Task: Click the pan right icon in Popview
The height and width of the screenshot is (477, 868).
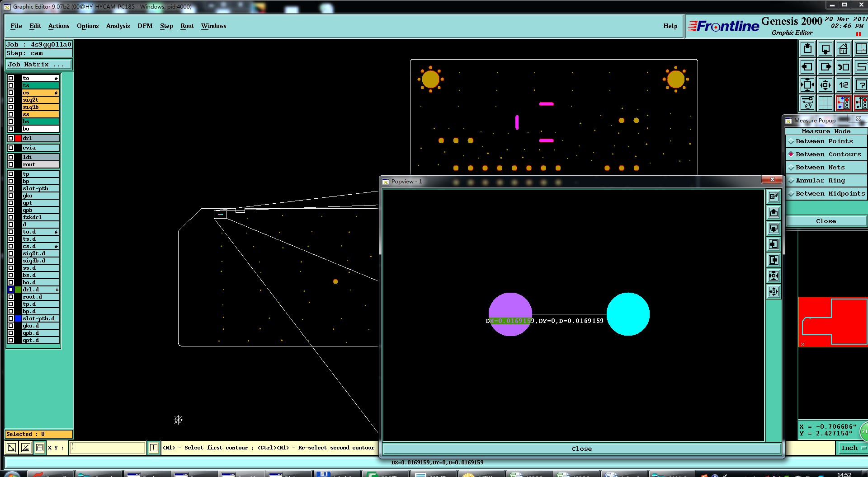Action: pos(774,260)
